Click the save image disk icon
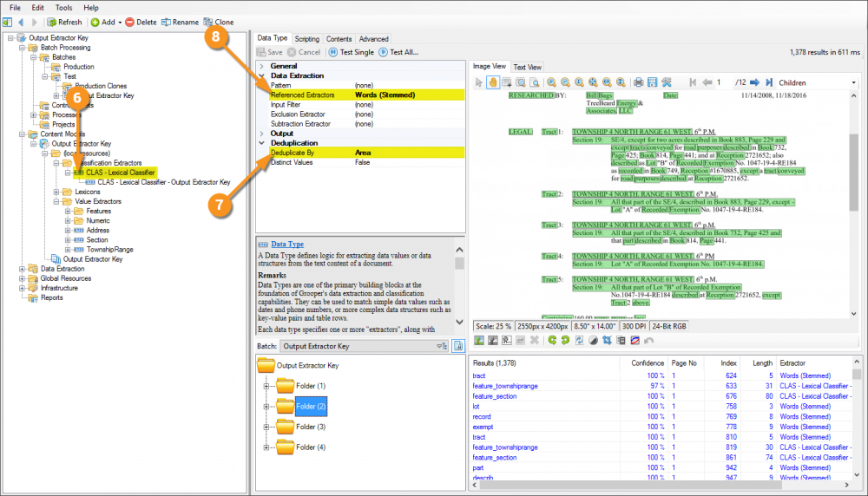The height and width of the screenshot is (496, 868). pyautogui.click(x=653, y=82)
